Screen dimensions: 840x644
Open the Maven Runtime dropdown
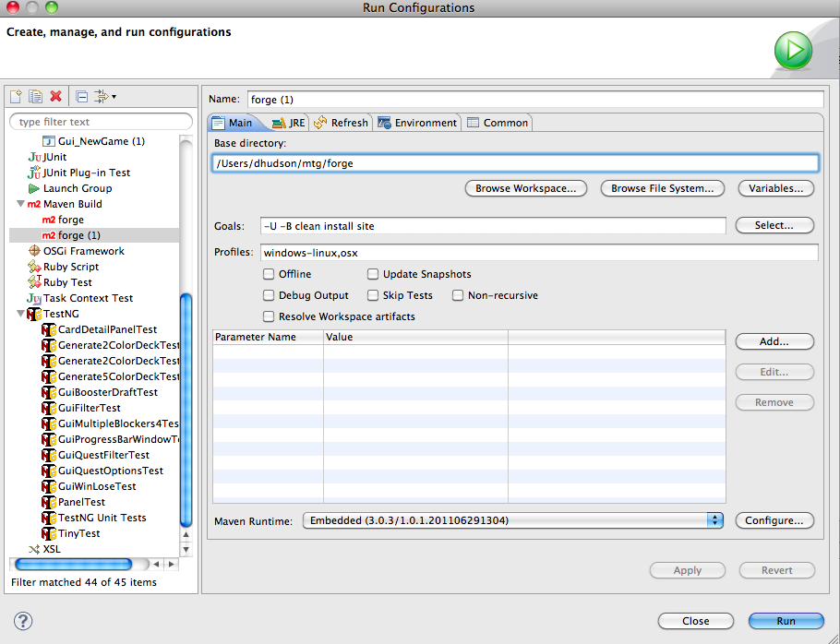[x=714, y=520]
